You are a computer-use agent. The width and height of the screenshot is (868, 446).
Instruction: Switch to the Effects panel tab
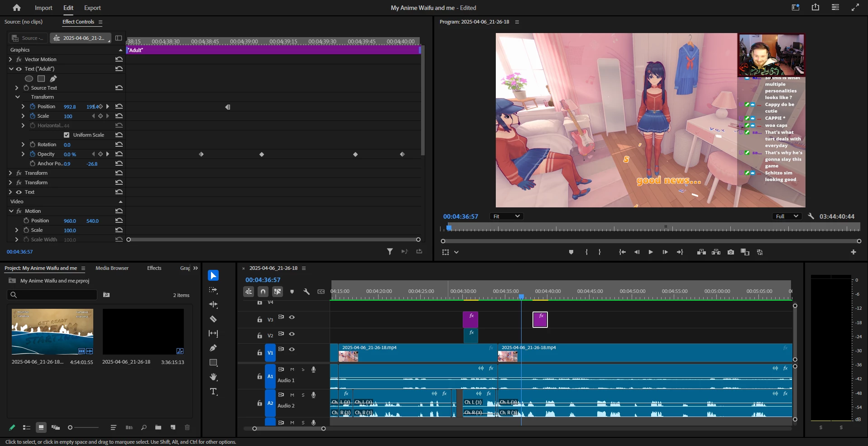coord(154,268)
